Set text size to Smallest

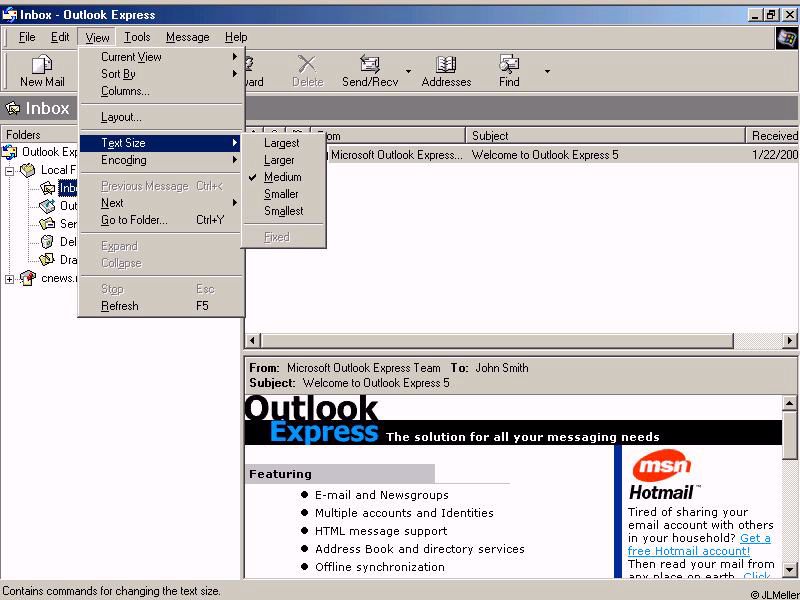pos(283,211)
